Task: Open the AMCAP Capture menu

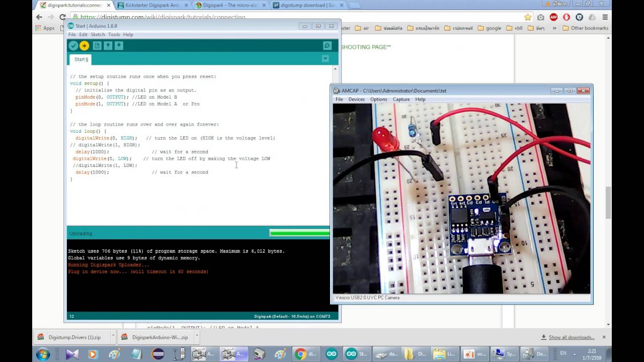Action: [x=401, y=100]
